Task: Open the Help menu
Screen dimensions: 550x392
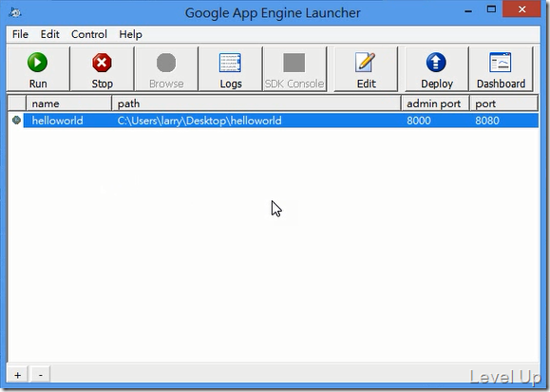Action: point(130,34)
